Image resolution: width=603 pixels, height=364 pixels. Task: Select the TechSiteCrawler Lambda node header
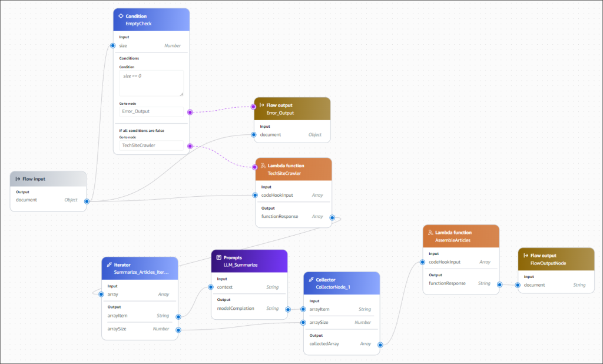click(293, 169)
